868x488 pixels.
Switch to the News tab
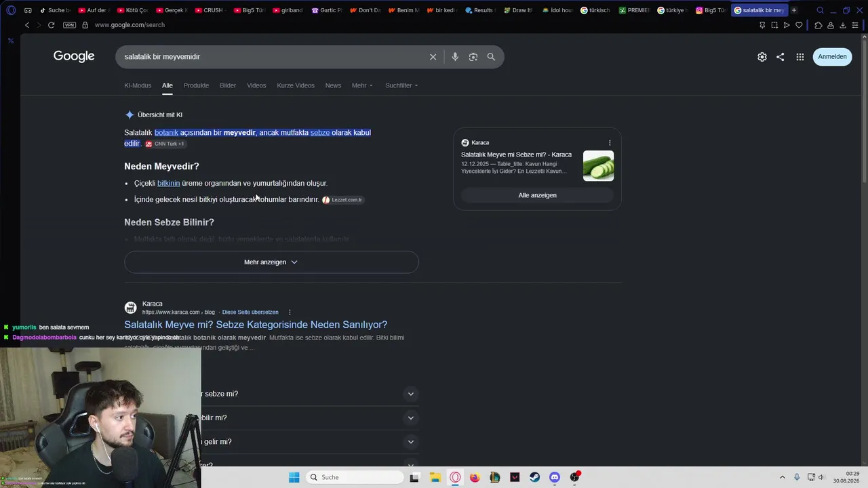pos(333,85)
